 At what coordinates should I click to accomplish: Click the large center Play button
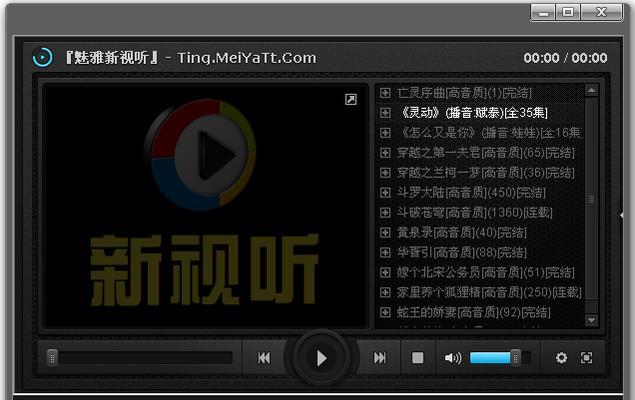click(x=321, y=358)
